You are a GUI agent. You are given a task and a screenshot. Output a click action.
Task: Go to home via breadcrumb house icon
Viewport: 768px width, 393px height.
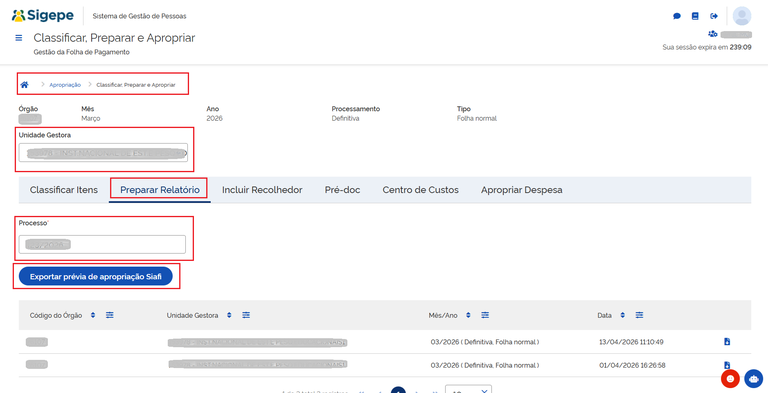click(24, 85)
